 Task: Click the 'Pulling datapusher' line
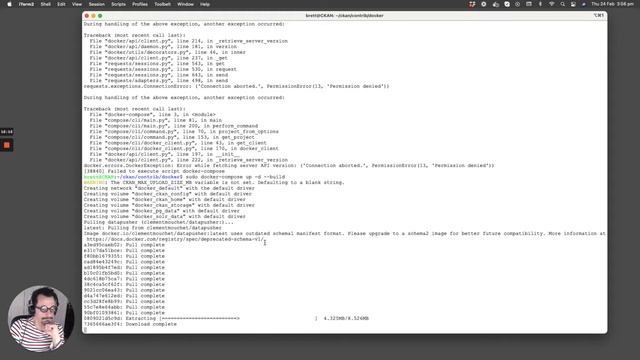coord(158,222)
